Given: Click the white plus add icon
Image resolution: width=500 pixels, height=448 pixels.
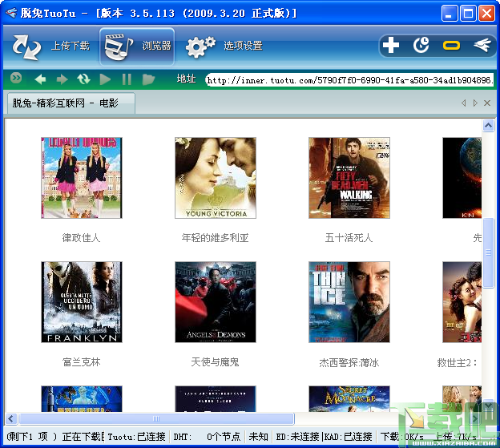Looking at the screenshot, I should click(x=391, y=45).
